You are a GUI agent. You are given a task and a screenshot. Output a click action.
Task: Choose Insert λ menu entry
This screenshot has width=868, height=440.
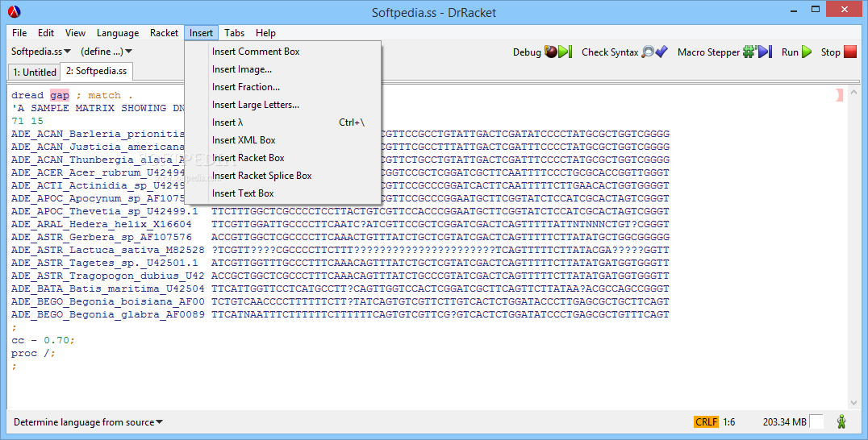pos(283,122)
